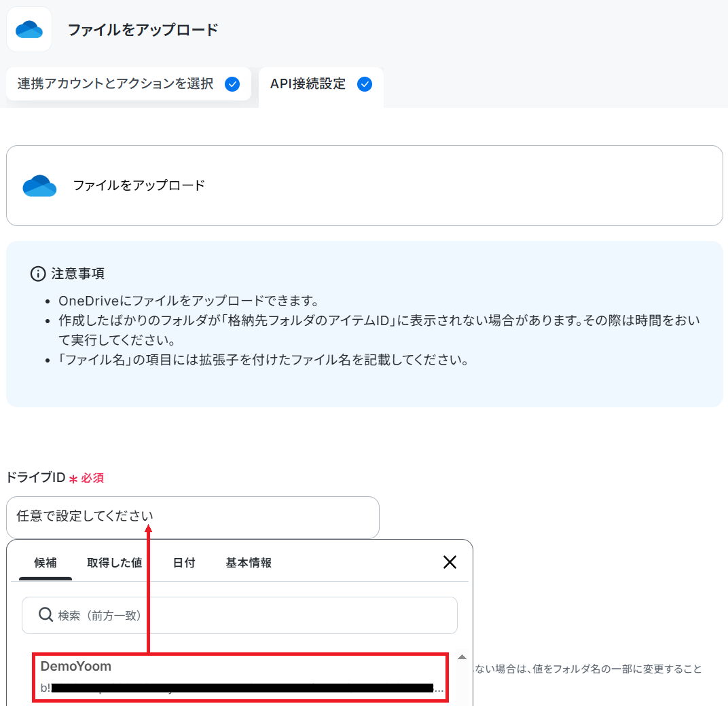728x706 pixels.
Task: Click the search magnifier icon
Action: (45, 614)
